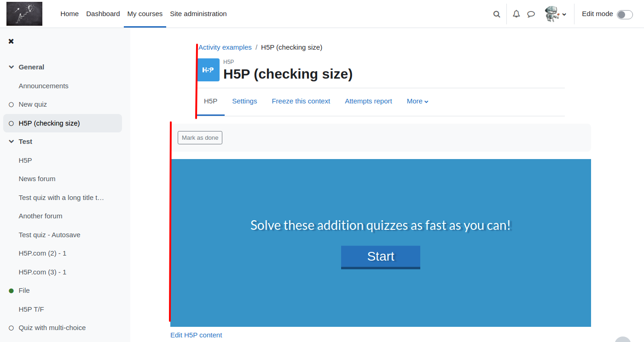Go to Home in top navigation

(x=70, y=14)
